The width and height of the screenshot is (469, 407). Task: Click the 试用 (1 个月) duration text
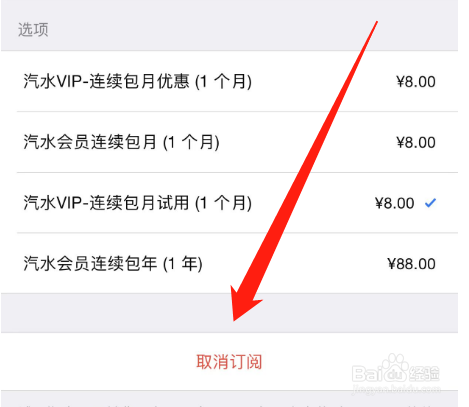point(204,203)
